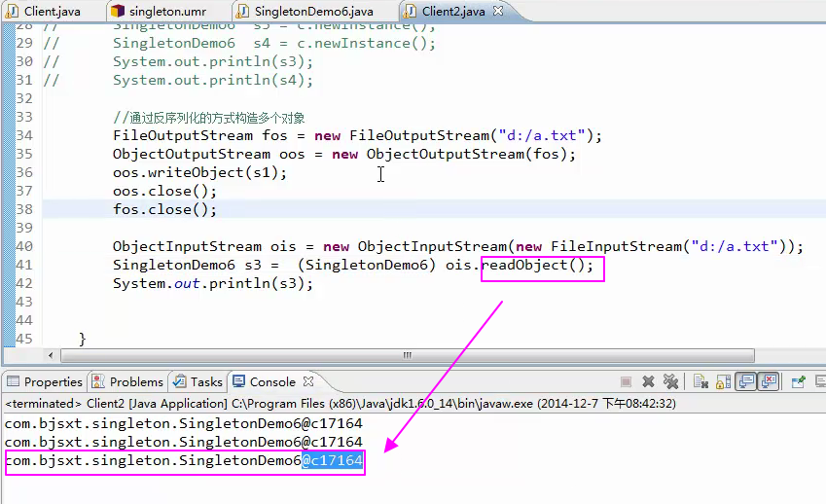The image size is (826, 504).
Task: Close the Client2.java editor tab
Action: [498, 11]
